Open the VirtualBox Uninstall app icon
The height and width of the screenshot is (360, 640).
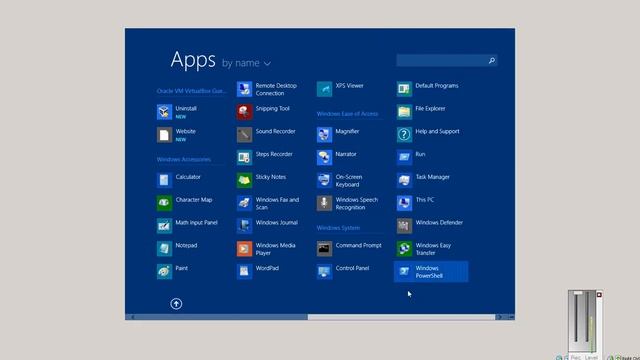click(164, 112)
